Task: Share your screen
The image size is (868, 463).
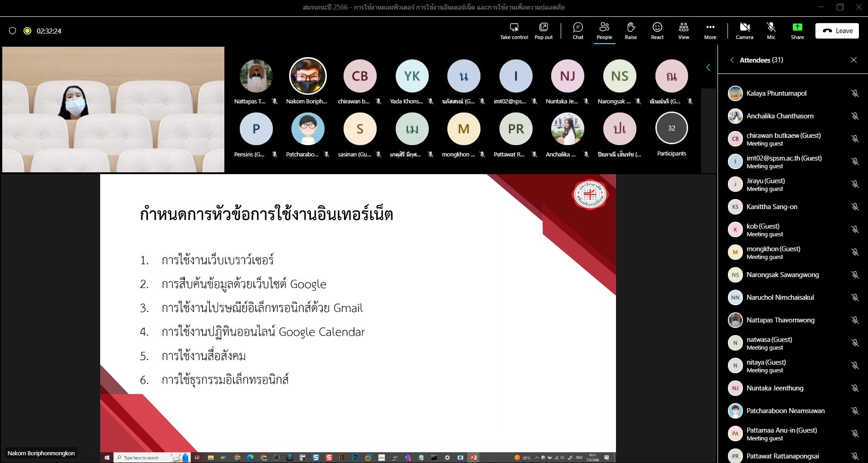Action: coord(797,30)
